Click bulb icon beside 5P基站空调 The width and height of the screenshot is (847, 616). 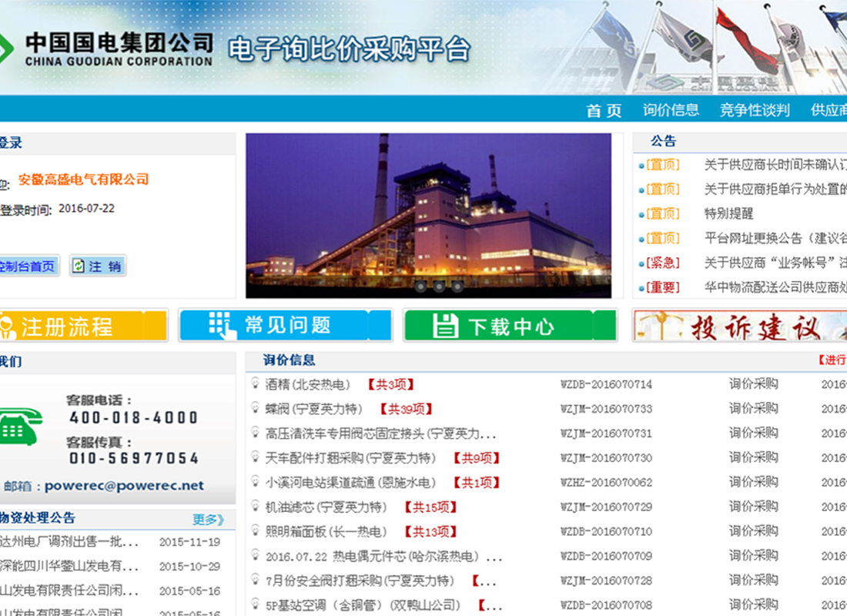[x=255, y=604]
